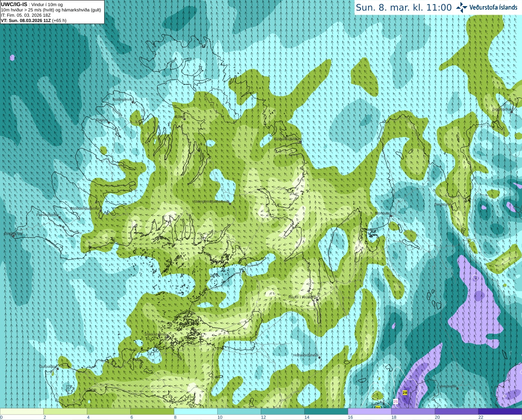This screenshot has height=420, width=522.
Task: Pick the olive green 6–8 legend swatch
Action: 152,411
